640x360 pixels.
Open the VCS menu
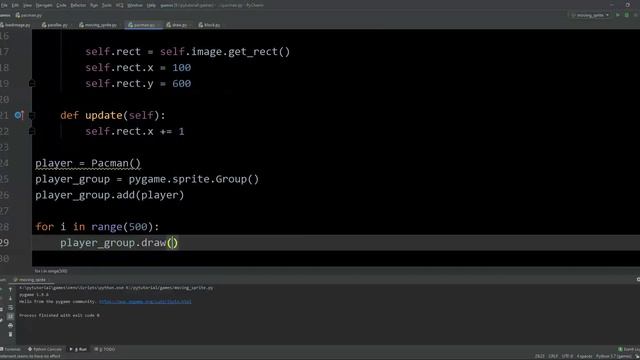click(120, 5)
